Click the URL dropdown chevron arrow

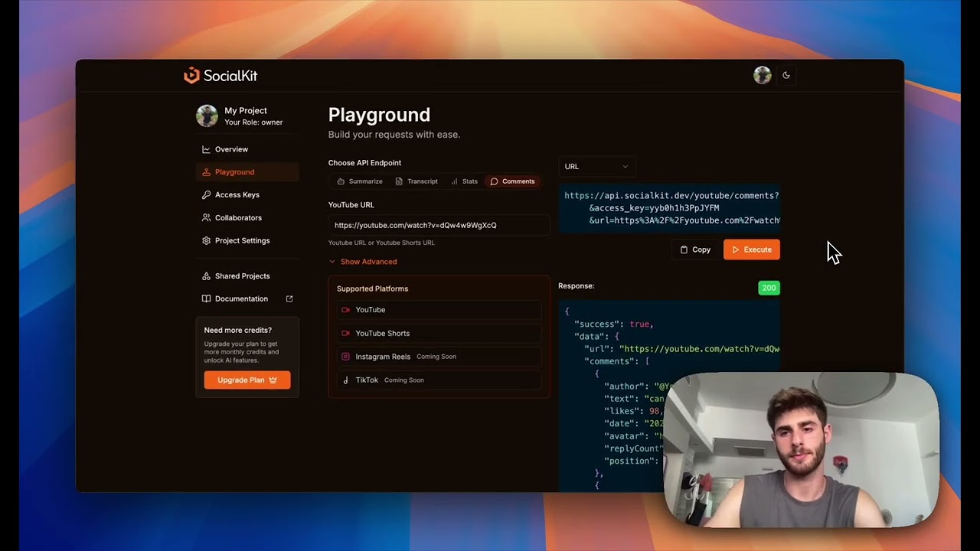[x=625, y=167]
